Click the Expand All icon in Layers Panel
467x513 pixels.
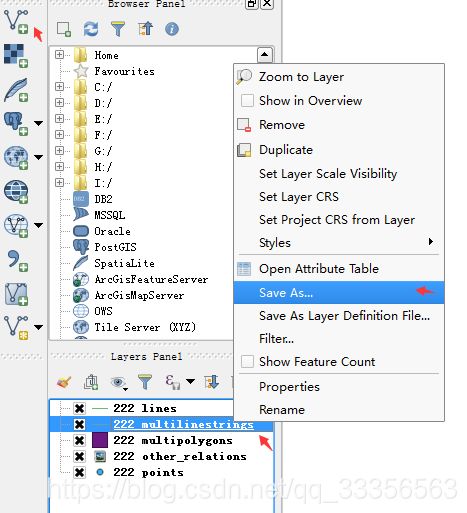(211, 382)
